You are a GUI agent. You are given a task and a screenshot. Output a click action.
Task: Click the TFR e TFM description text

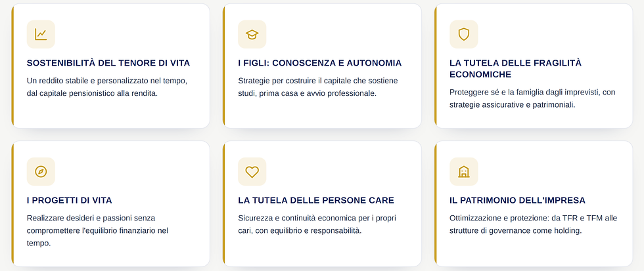pyautogui.click(x=533, y=224)
